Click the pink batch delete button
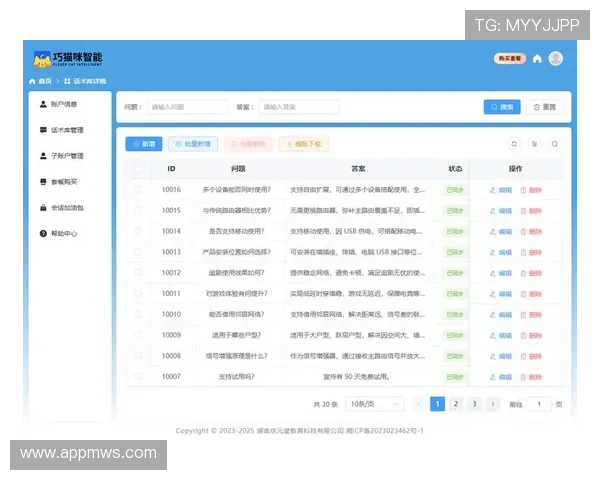Image resolution: width=600 pixels, height=480 pixels. 248,144
